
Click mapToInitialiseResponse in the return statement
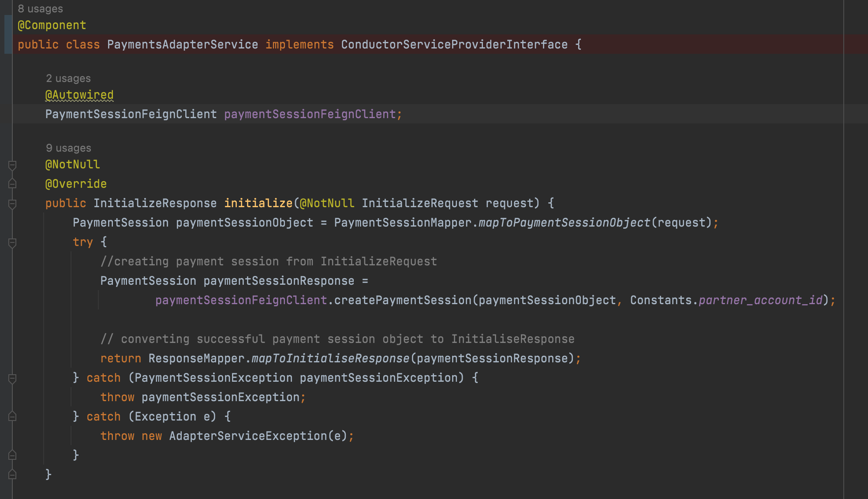(330, 358)
